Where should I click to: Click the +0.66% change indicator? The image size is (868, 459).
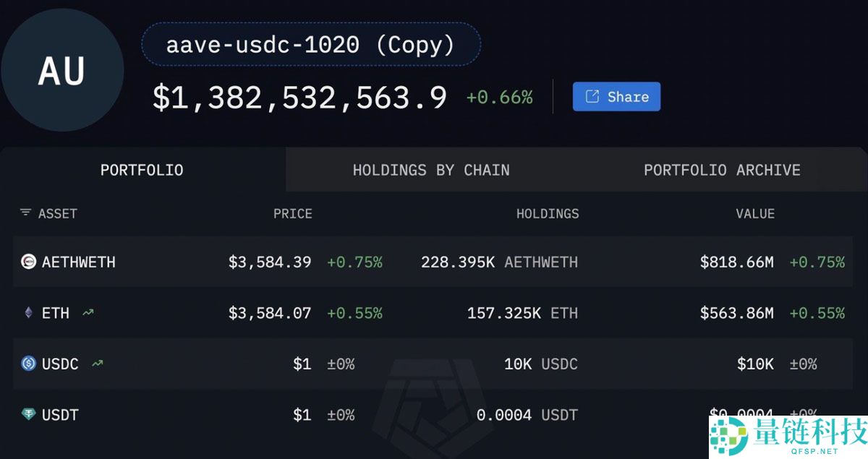tap(501, 96)
